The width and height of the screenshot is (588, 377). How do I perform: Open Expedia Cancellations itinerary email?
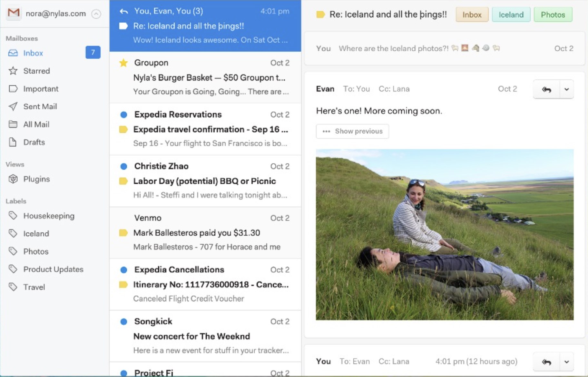[x=205, y=284]
